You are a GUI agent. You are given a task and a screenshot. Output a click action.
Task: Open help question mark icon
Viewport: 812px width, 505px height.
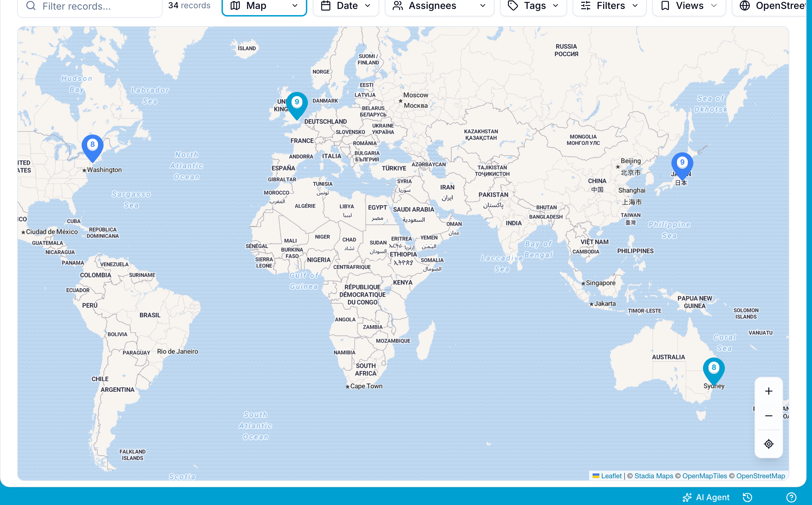point(791,497)
